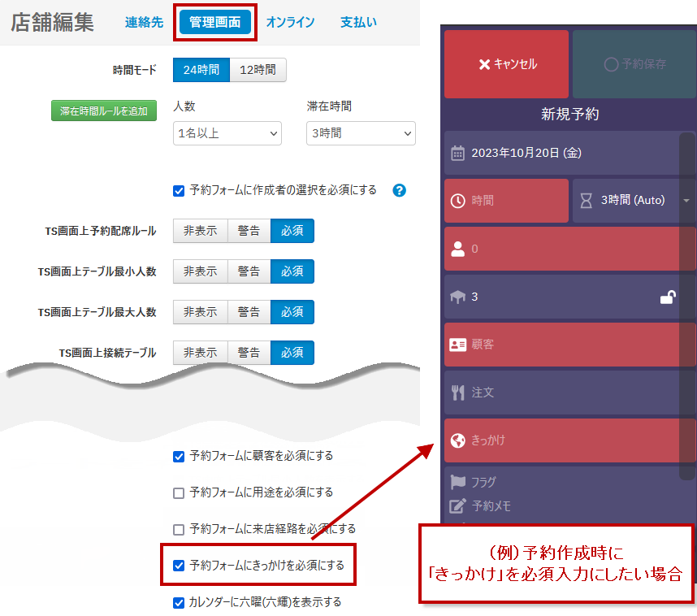Viewport: 697px width, 616px height.
Task: Expand the 3時間 (Auto) duration dropdown arrow
Action: click(x=686, y=201)
